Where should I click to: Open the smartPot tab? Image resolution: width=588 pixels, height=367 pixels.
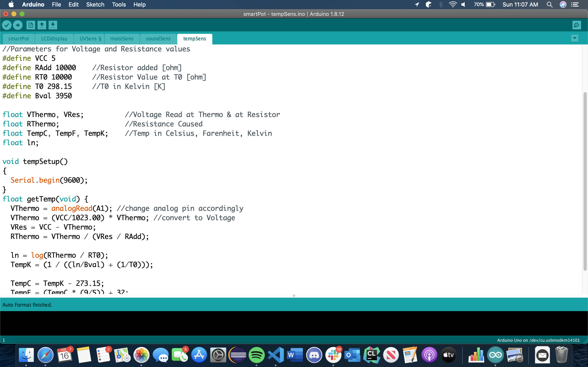tap(18, 39)
